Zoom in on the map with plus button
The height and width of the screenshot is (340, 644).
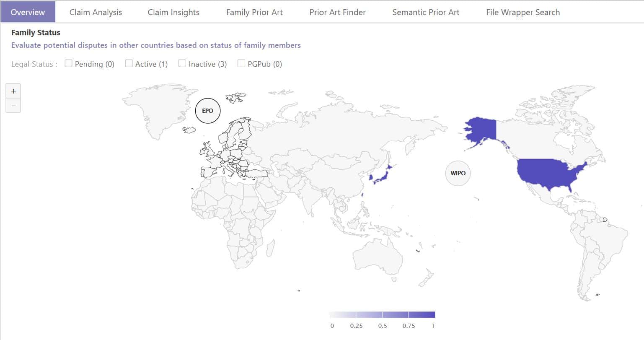click(13, 91)
